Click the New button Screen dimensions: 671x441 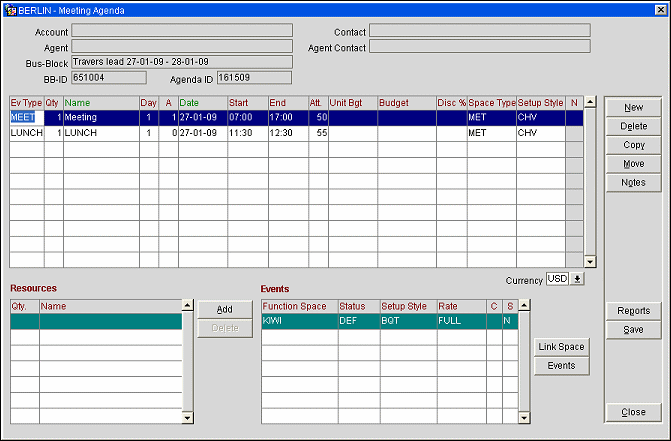(632, 107)
